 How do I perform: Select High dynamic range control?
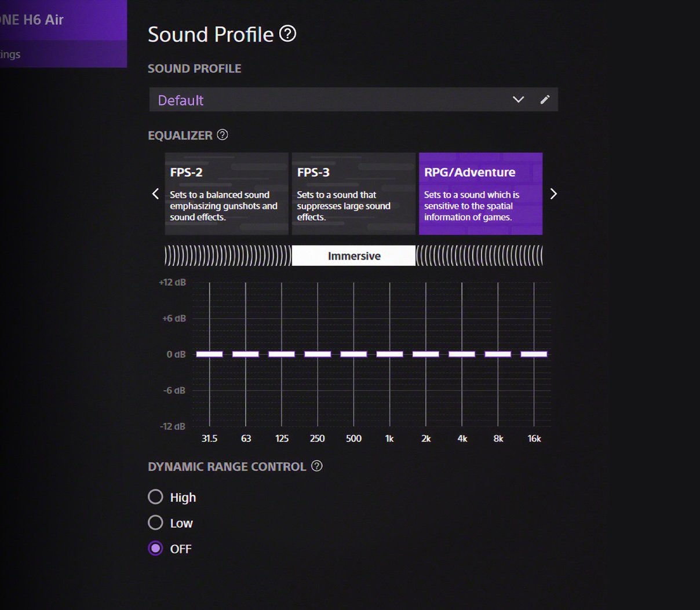pos(155,497)
